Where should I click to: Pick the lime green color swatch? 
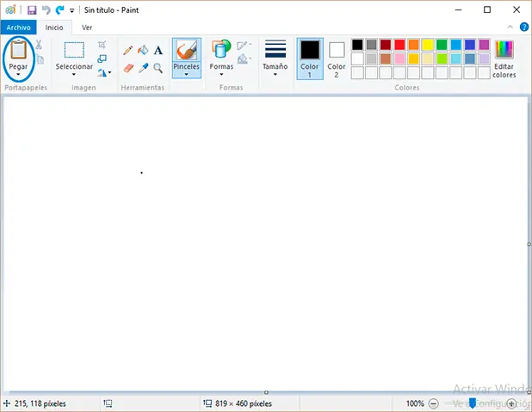tap(442, 58)
